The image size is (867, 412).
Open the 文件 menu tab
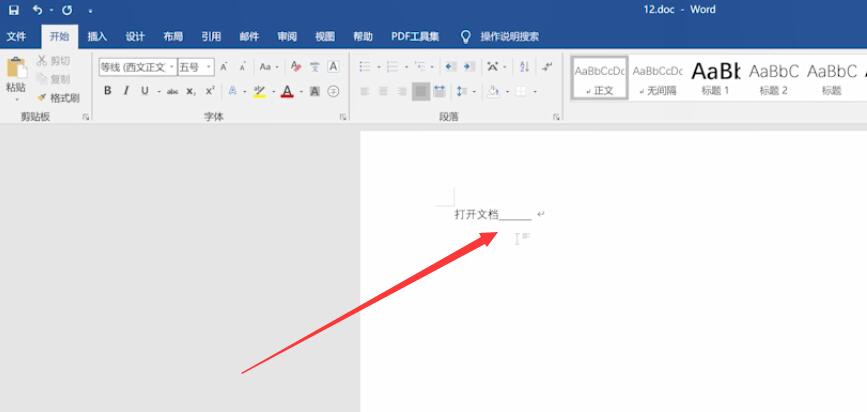pos(16,36)
